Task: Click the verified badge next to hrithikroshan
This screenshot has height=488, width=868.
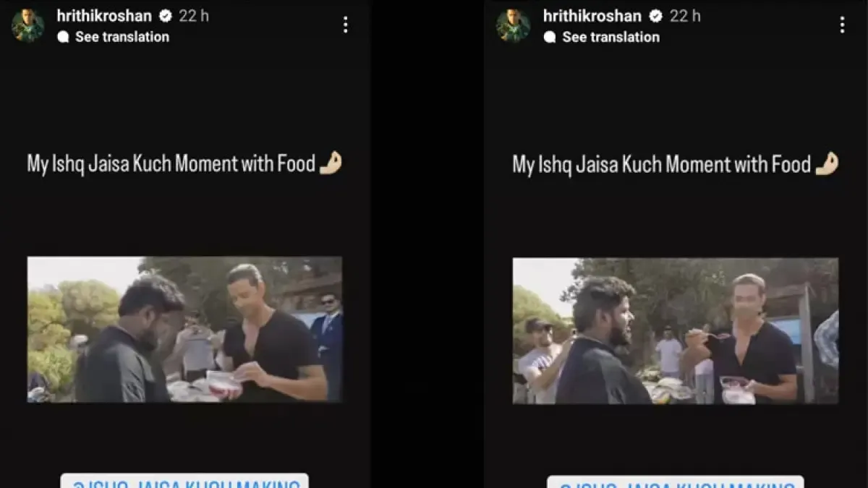Action: tap(165, 15)
